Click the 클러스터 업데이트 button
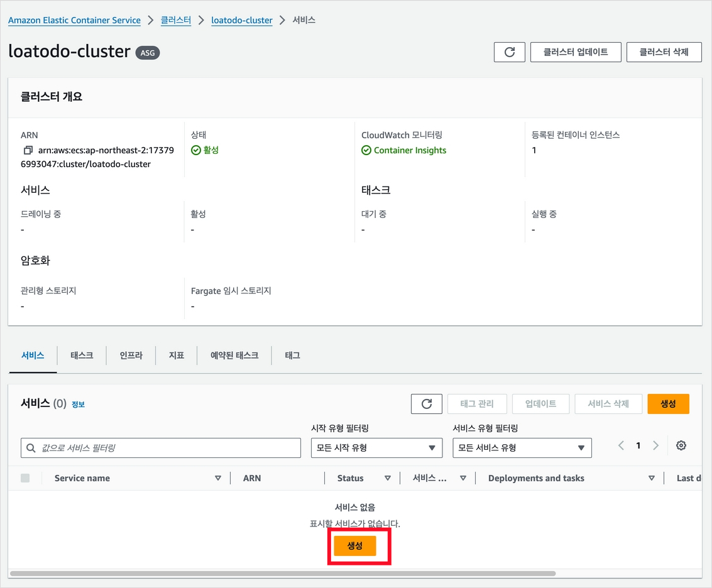 576,52
